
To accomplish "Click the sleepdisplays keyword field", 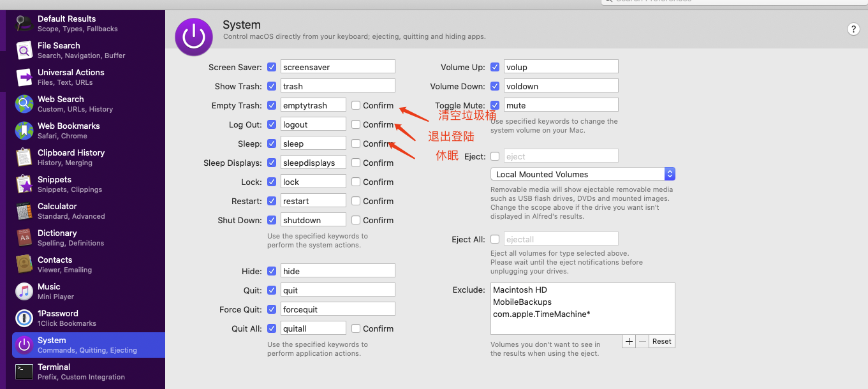I will coord(313,163).
